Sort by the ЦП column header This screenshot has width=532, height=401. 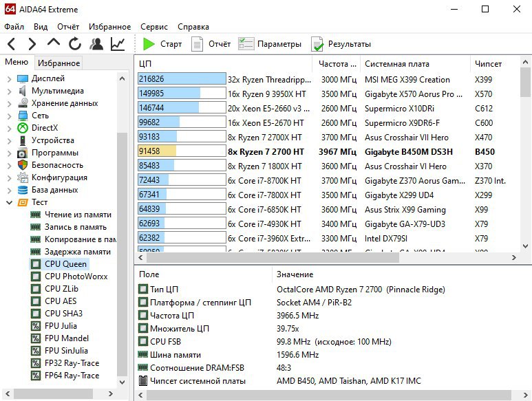coord(224,64)
